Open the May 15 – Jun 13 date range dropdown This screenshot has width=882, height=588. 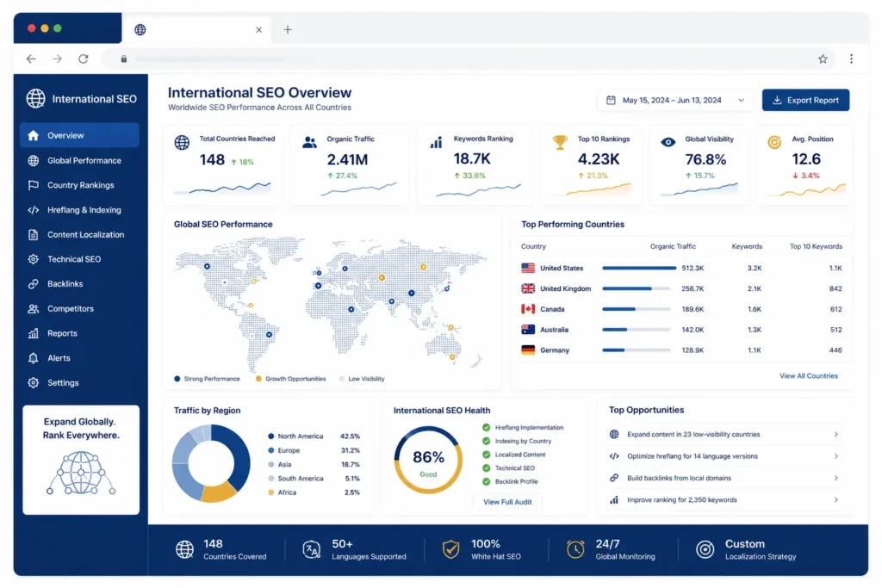coord(675,100)
